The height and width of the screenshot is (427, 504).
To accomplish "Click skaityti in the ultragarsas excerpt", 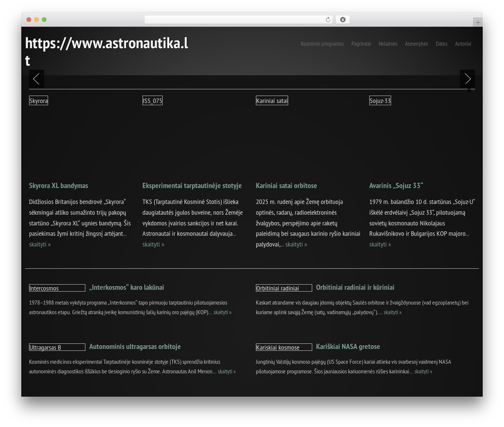I will 227,371.
